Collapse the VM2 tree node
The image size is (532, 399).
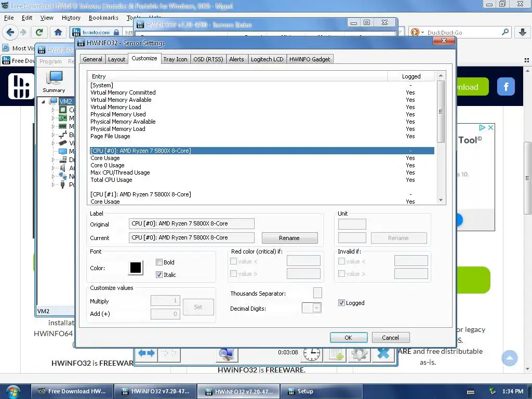[x=44, y=101]
